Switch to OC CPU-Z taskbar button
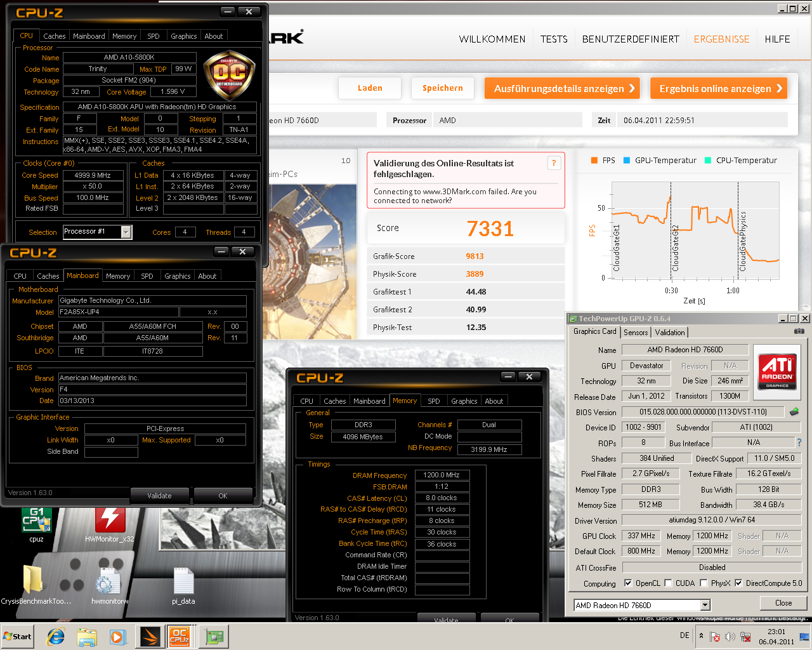812x650 pixels. click(180, 637)
